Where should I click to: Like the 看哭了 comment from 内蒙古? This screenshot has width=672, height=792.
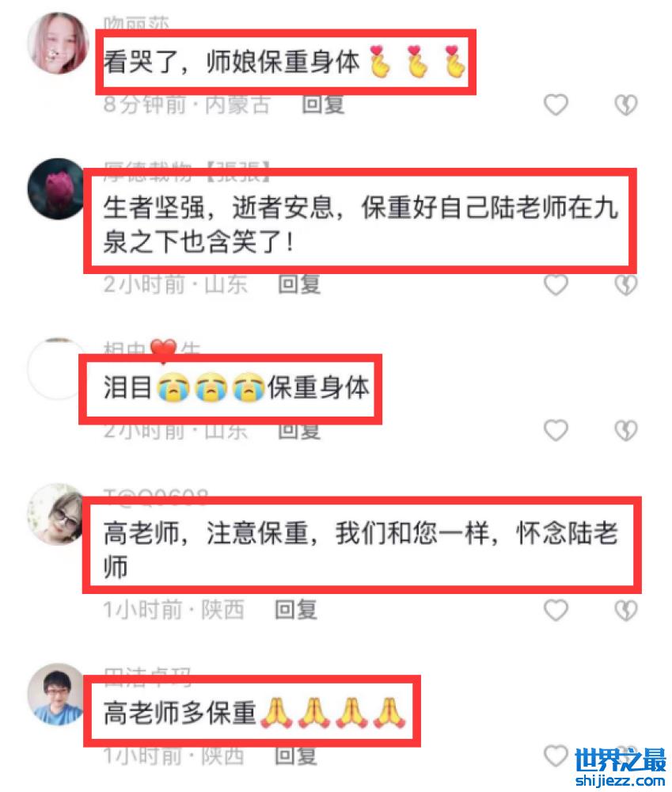click(556, 105)
